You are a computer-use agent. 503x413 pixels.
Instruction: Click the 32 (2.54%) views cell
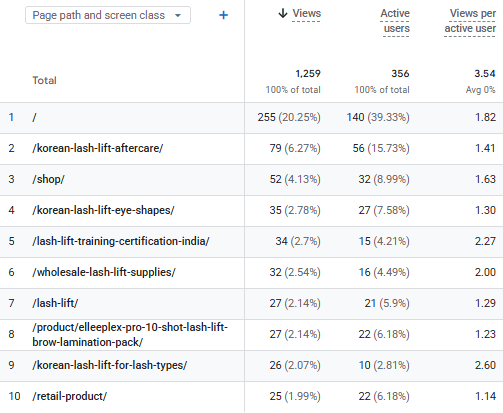295,272
